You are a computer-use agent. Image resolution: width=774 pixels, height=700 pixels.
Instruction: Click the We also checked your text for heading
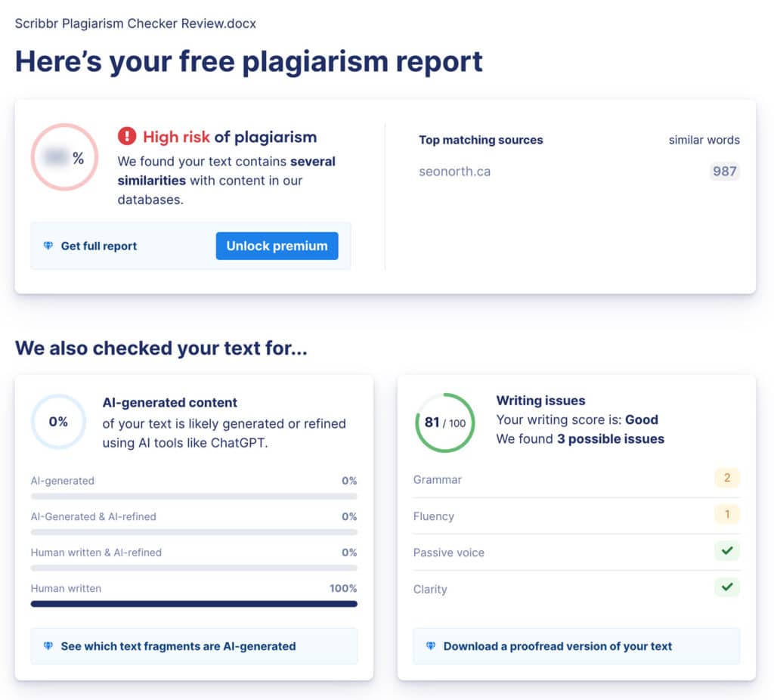tap(161, 348)
